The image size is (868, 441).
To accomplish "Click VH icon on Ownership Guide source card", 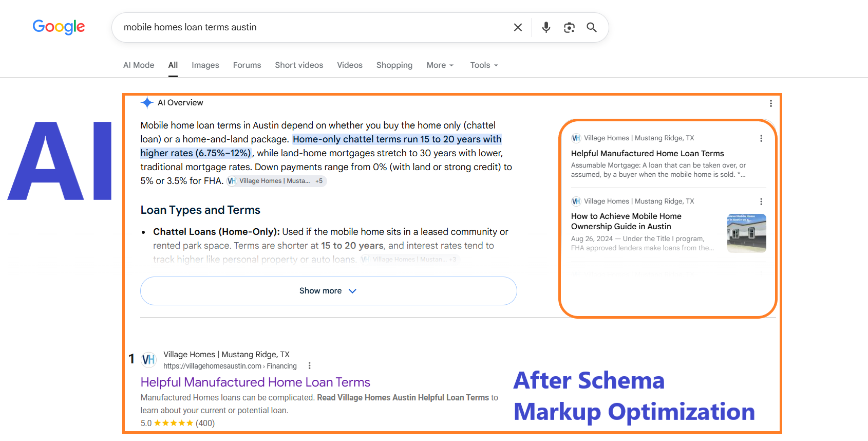I will [x=576, y=201].
